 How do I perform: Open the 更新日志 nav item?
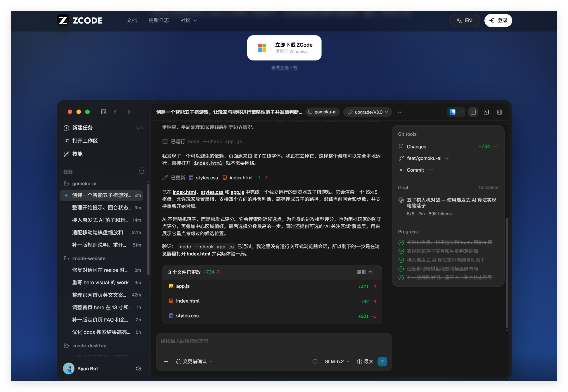tap(159, 20)
